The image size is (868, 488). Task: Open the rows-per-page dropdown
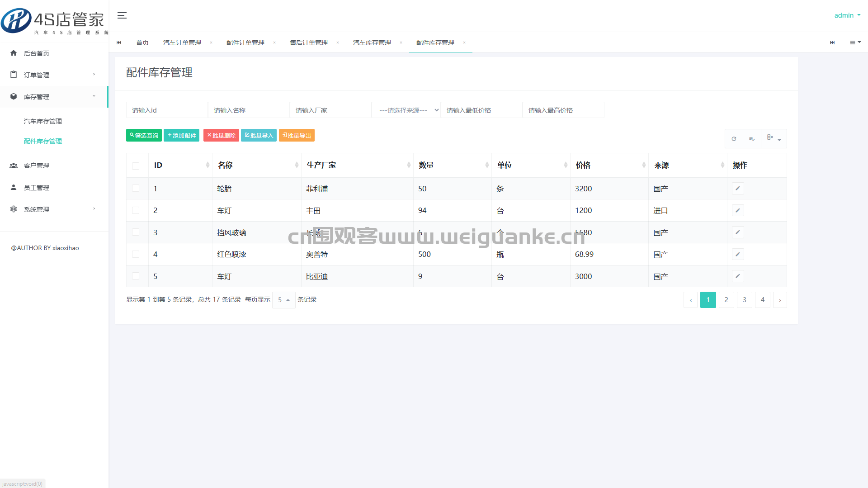point(283,300)
